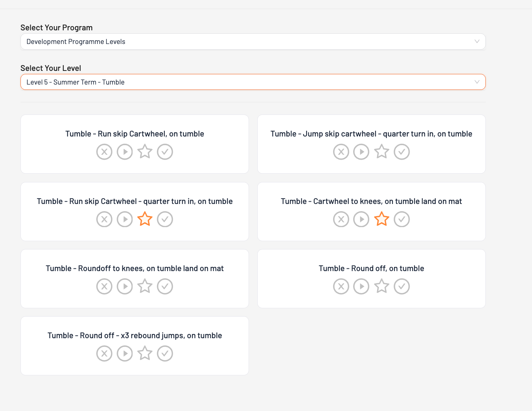Toggle orange star on Cartwheel to knees
The height and width of the screenshot is (411, 532).
click(382, 219)
